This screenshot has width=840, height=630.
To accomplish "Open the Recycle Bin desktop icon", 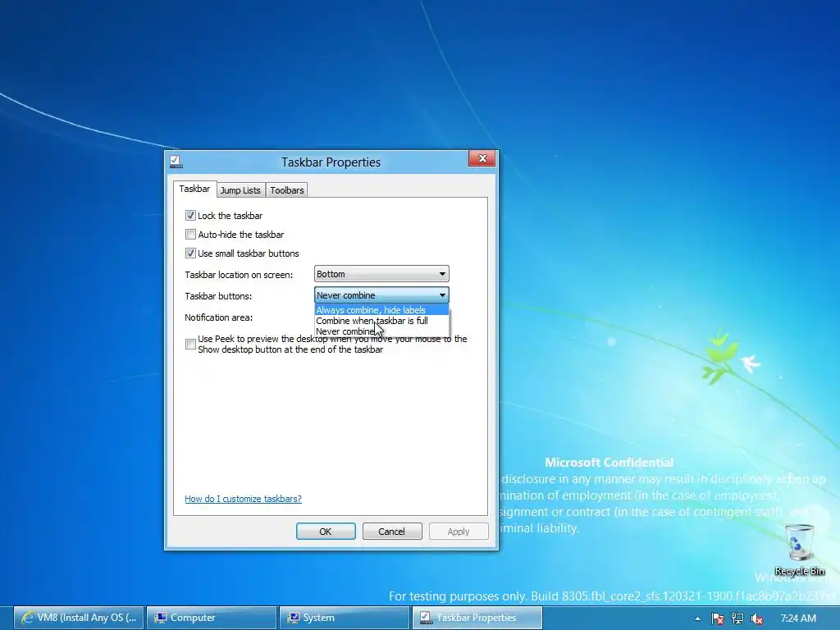I will pyautogui.click(x=800, y=549).
